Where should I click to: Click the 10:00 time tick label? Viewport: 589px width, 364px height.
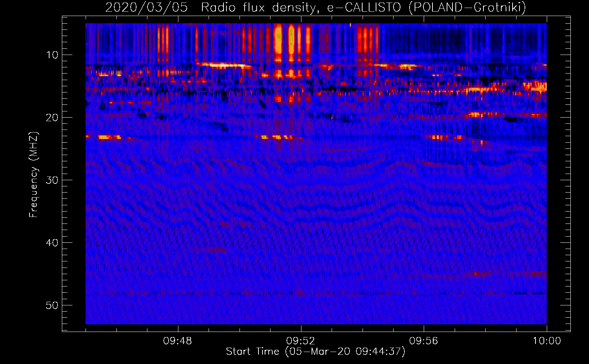[547, 341]
